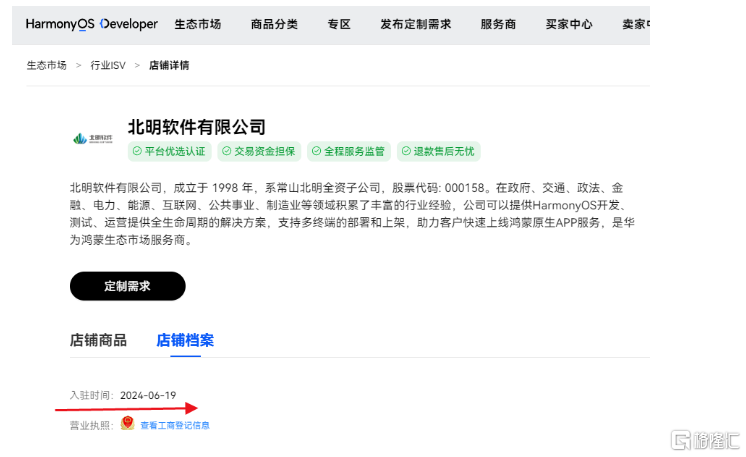746x457 pixels.
Task: Open 发布定制需求 in the navigation bar
Action: [x=416, y=24]
